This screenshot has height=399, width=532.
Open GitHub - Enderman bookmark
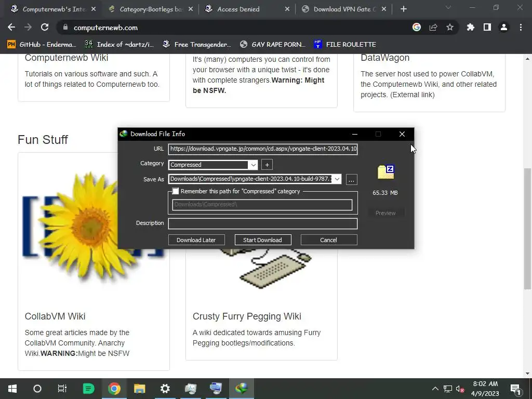pyautogui.click(x=42, y=45)
